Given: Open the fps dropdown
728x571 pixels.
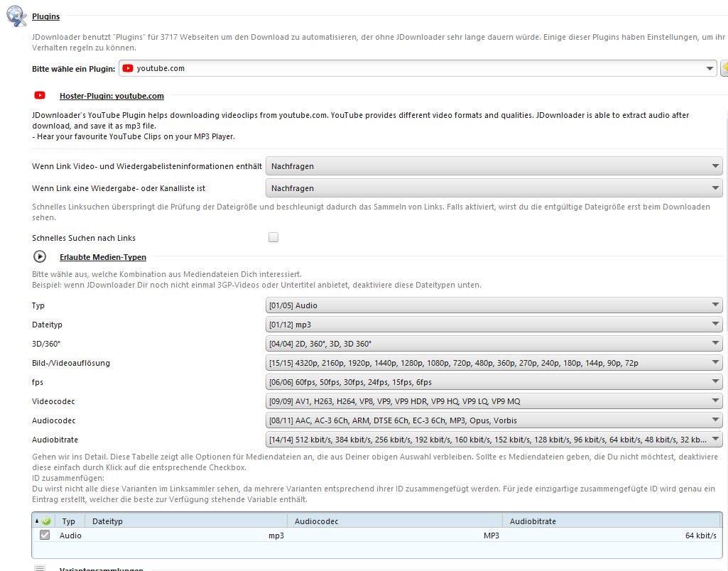Looking at the screenshot, I should (494, 382).
